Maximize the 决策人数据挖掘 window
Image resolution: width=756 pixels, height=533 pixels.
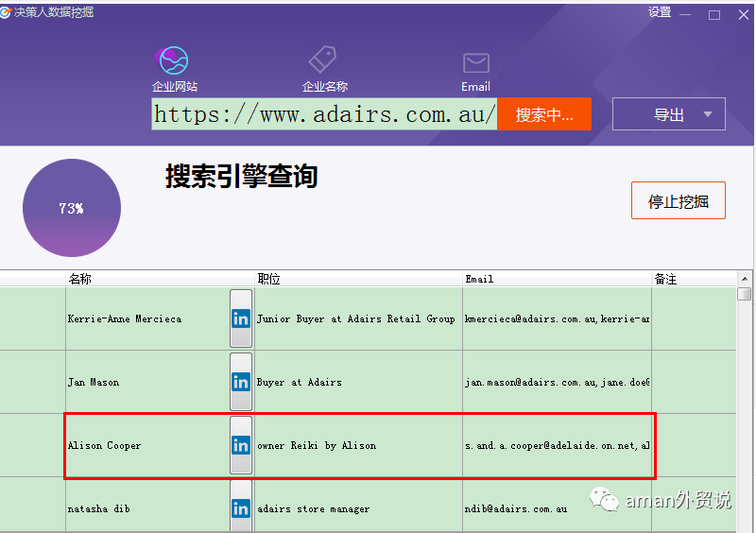click(x=714, y=15)
